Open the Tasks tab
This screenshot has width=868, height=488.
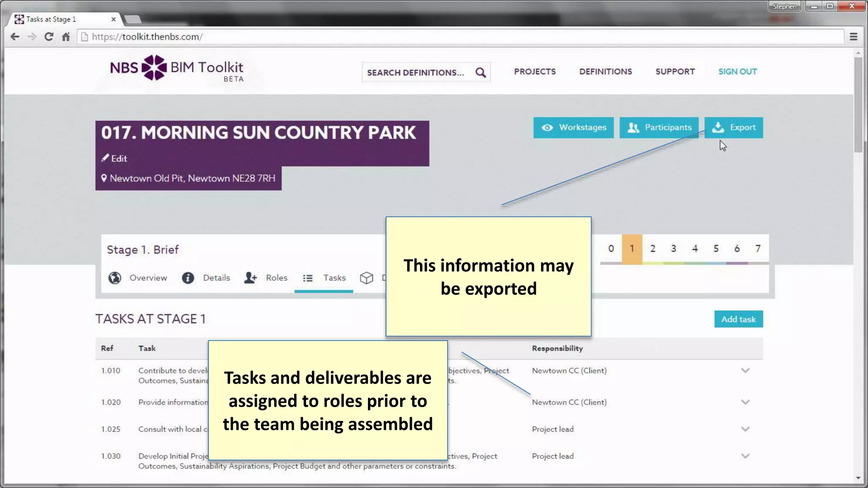[324, 278]
